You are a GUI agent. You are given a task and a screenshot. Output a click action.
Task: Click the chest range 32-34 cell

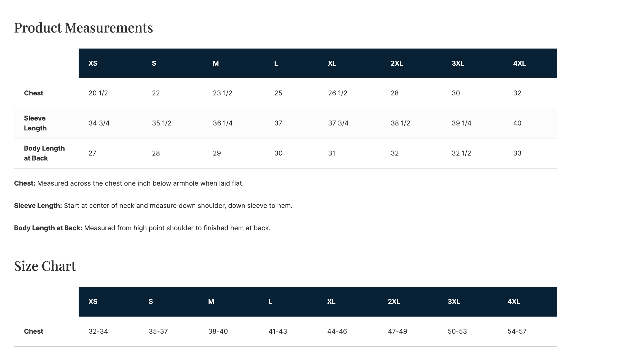tap(98, 331)
